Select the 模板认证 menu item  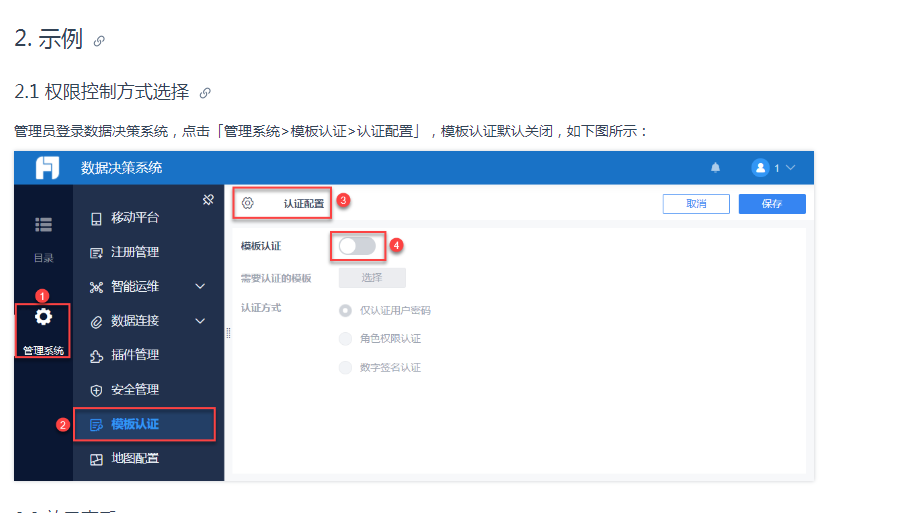(x=144, y=424)
